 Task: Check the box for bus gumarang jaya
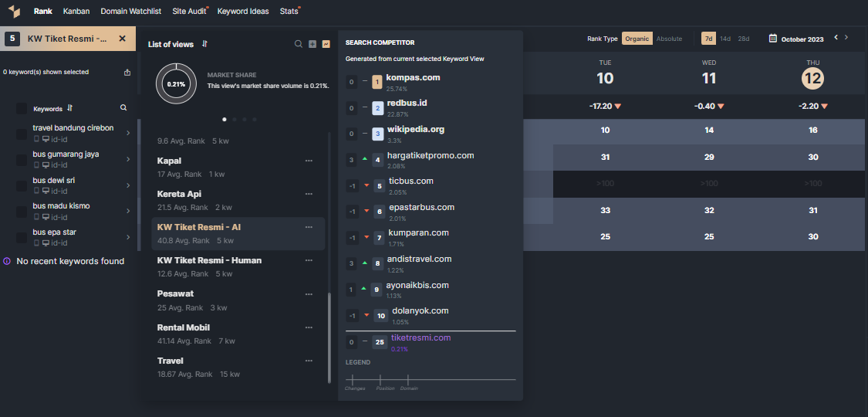click(x=21, y=160)
